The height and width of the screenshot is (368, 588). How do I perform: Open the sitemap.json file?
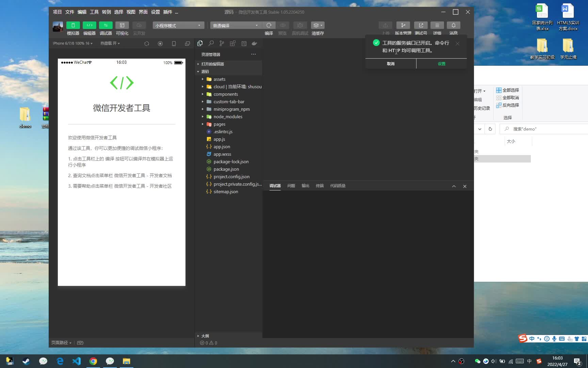pyautogui.click(x=229, y=191)
